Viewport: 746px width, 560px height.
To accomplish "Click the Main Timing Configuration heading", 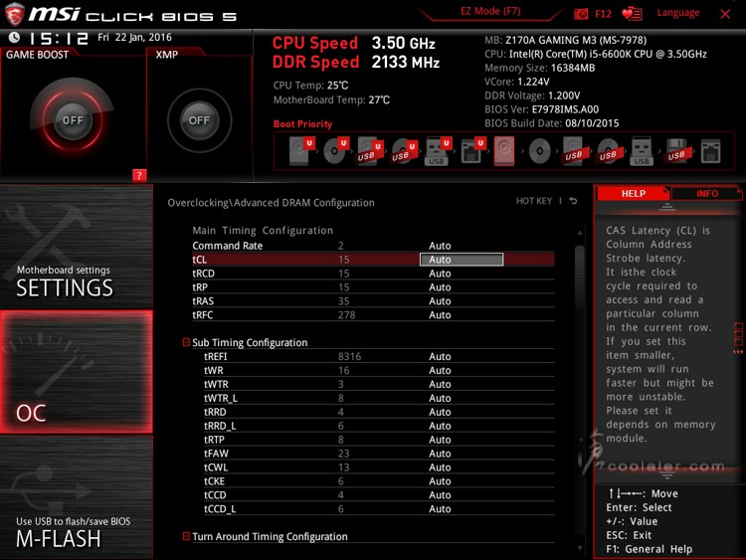I will (263, 231).
